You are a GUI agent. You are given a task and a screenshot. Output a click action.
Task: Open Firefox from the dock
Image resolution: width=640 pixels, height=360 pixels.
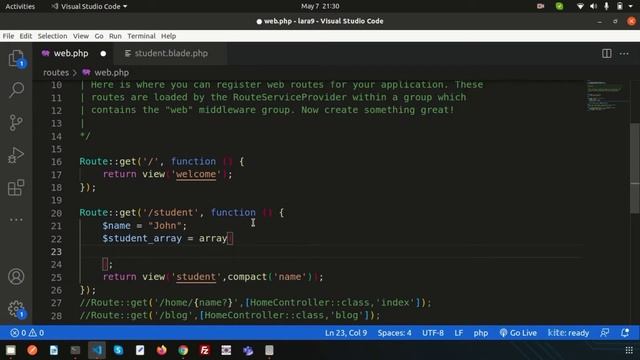pyautogui.click(x=162, y=350)
